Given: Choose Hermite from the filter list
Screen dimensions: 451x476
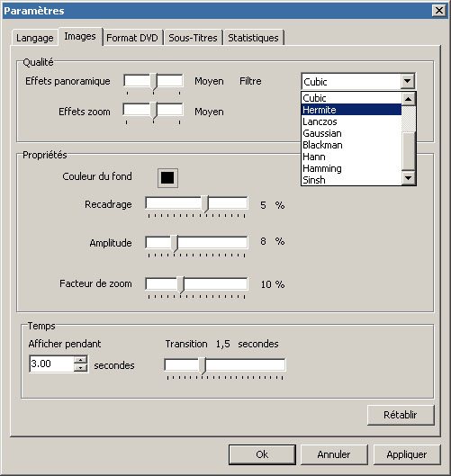Looking at the screenshot, I should pos(351,110).
